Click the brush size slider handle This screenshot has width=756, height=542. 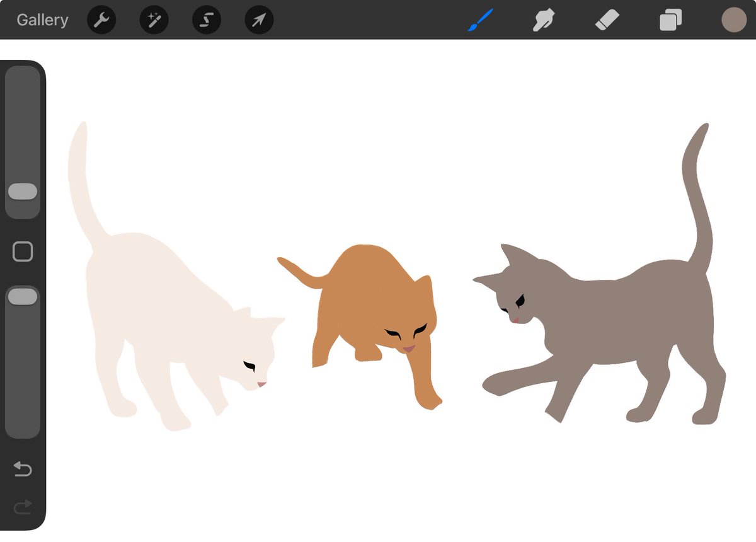pyautogui.click(x=23, y=192)
